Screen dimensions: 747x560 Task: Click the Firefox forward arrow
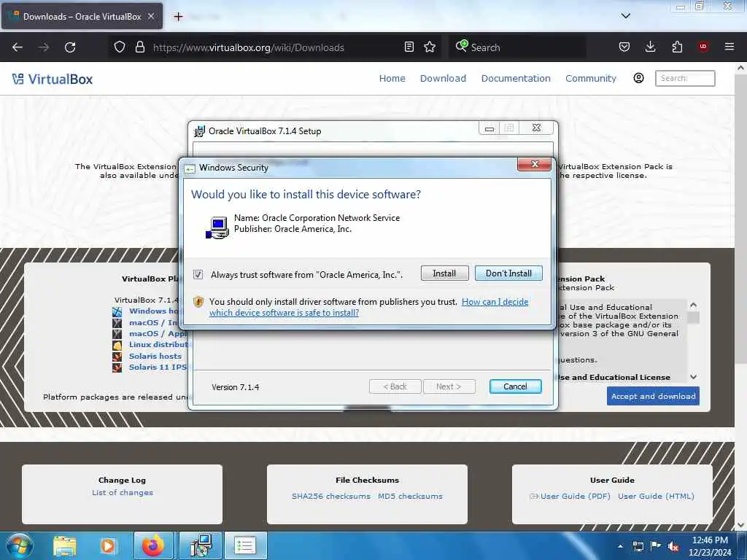click(x=44, y=47)
